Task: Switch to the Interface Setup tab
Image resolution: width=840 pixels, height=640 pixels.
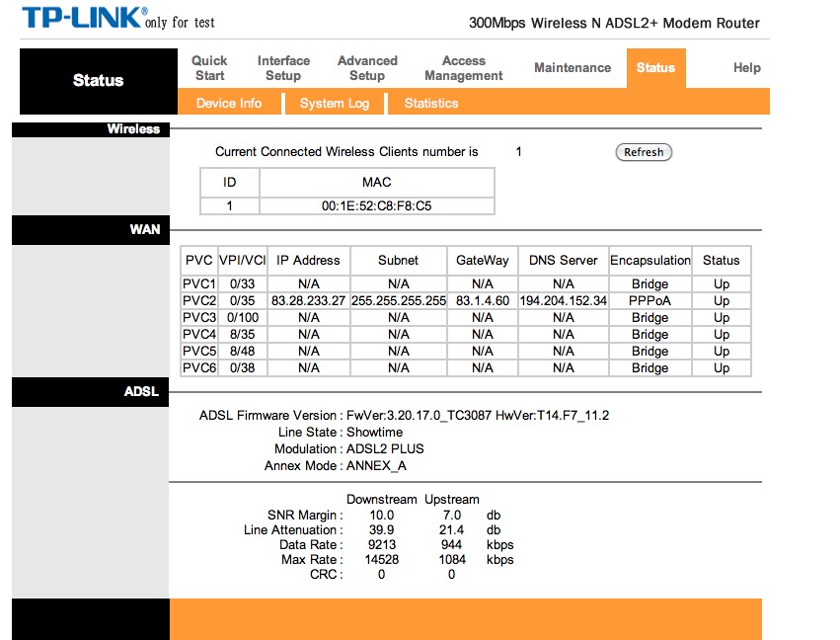Action: tap(283, 68)
